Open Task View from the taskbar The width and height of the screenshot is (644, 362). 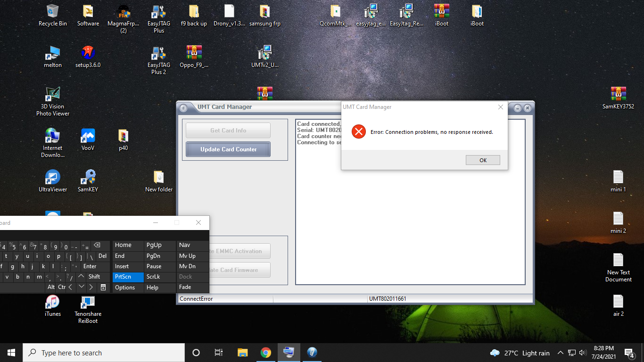click(x=219, y=353)
